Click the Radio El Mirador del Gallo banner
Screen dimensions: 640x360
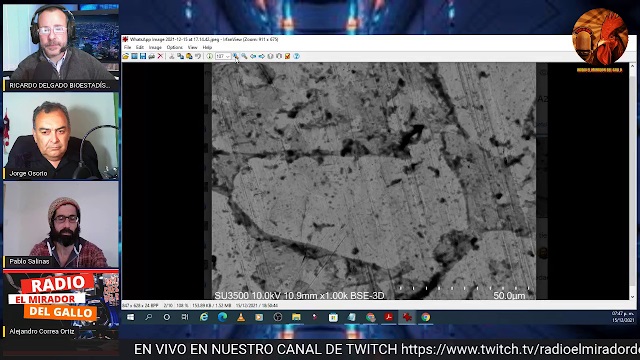tap(61, 303)
